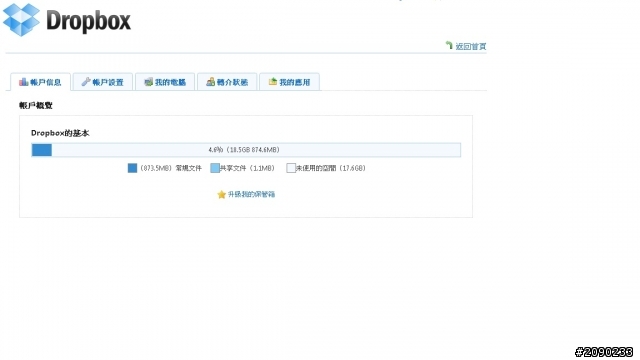Click storage usage text 4.6% (18.5GB 874.6MB)

244,150
